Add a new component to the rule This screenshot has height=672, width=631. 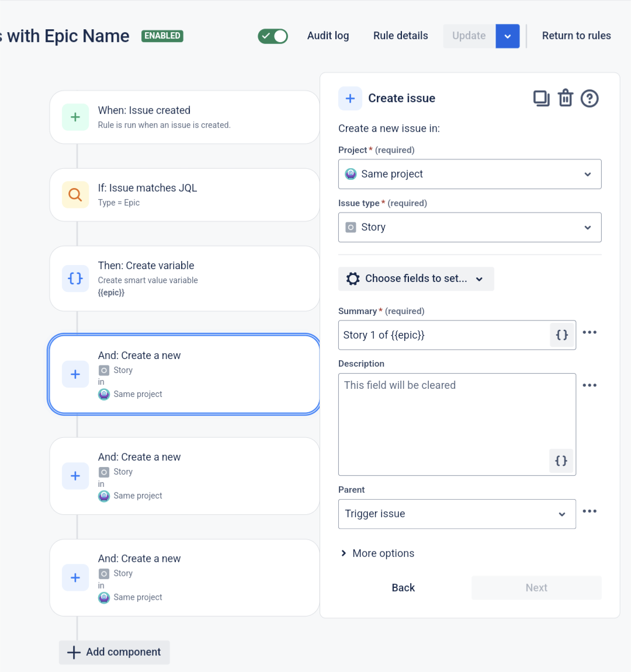click(x=114, y=652)
